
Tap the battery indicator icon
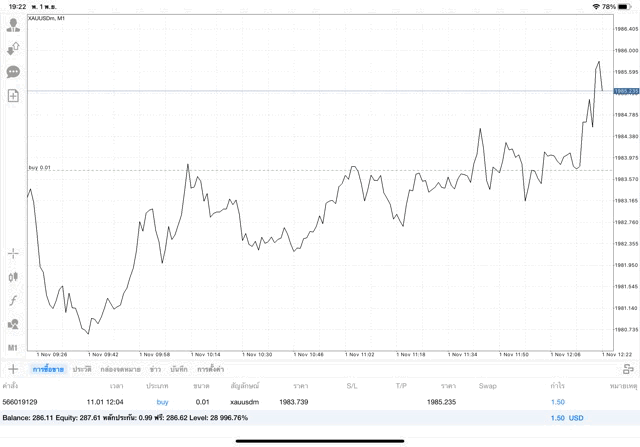coord(624,7)
